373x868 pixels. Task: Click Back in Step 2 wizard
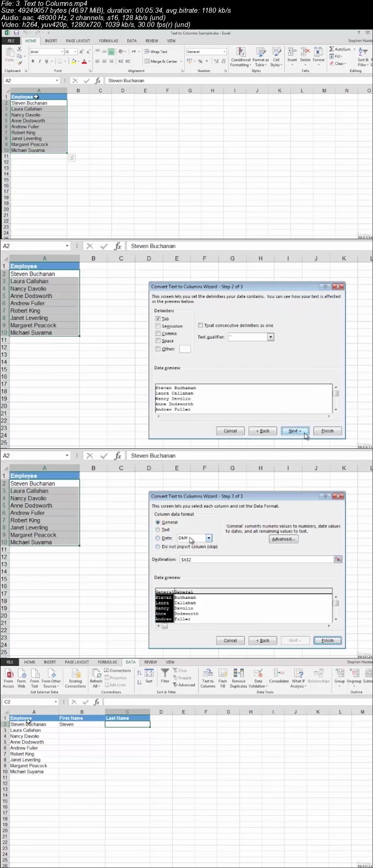263,431
